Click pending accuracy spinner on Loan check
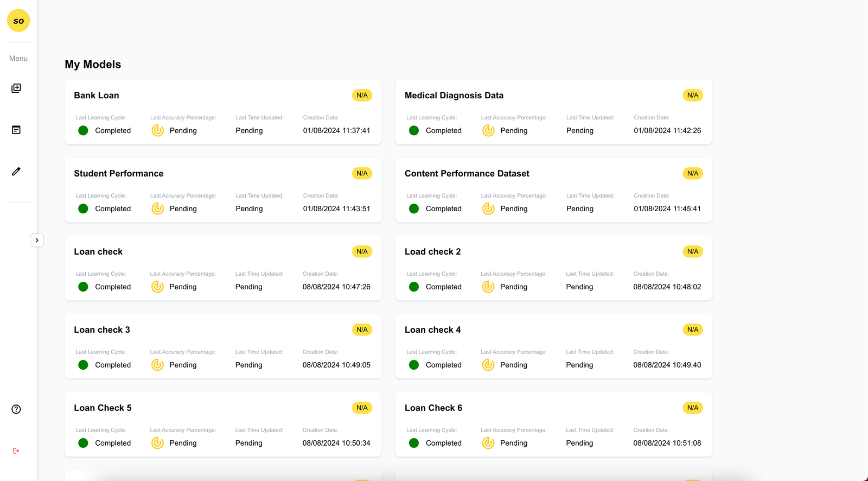Viewport: 868px width, 481px height. [x=158, y=287]
